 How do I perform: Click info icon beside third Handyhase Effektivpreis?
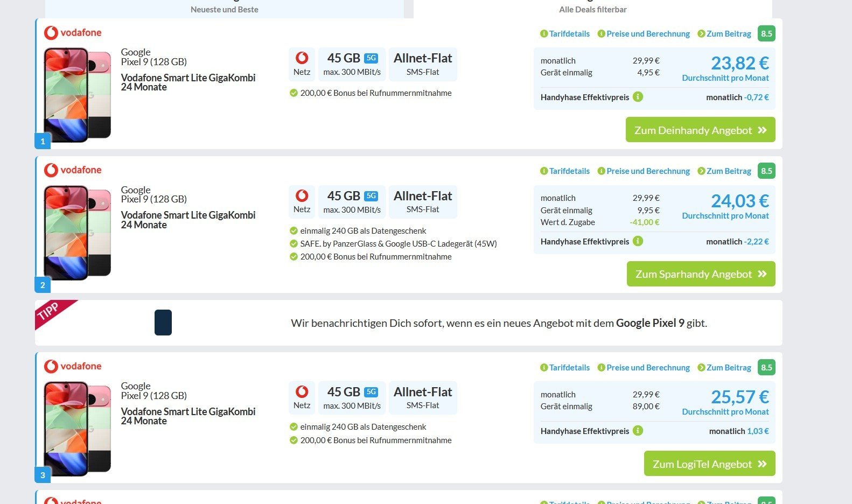point(638,431)
